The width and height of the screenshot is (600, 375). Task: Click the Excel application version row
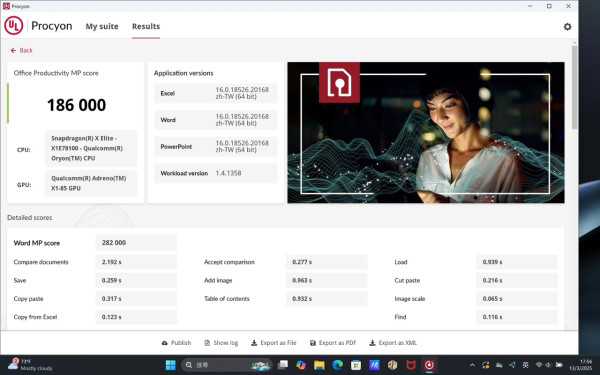215,93
